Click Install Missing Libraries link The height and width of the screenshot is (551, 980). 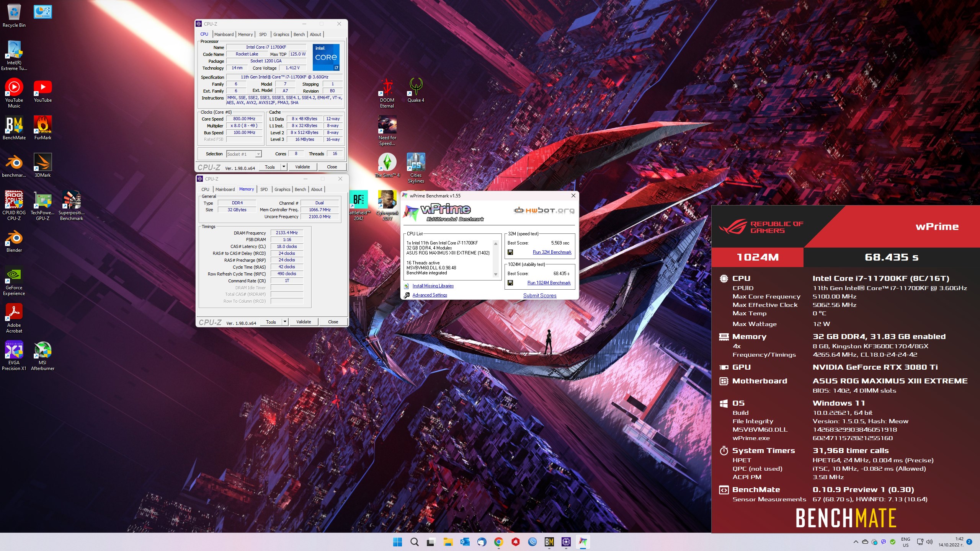(433, 286)
